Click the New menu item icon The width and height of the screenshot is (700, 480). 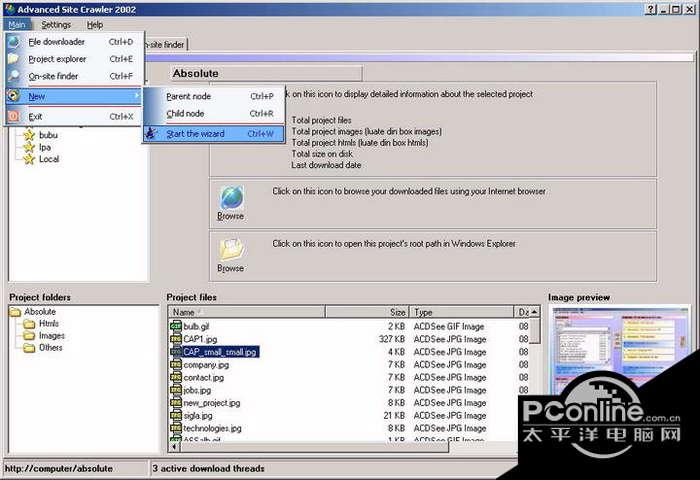[14, 96]
